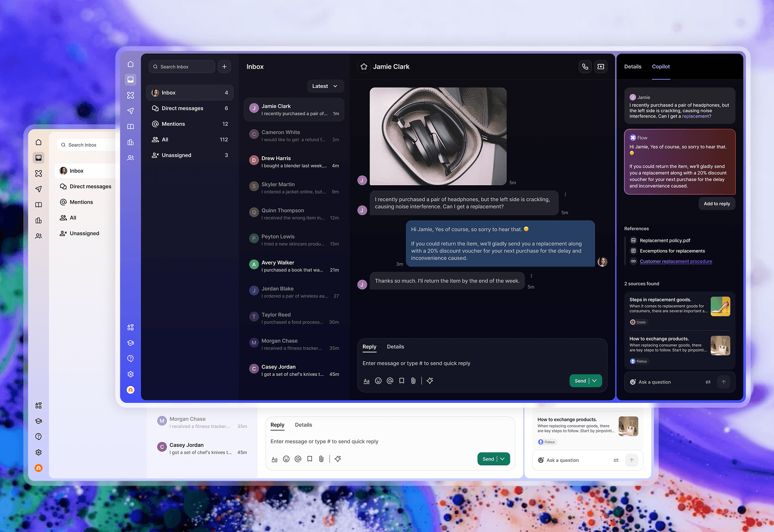The width and height of the screenshot is (774, 532).
Task: Open the headphones image in the chat
Action: pyautogui.click(x=438, y=136)
